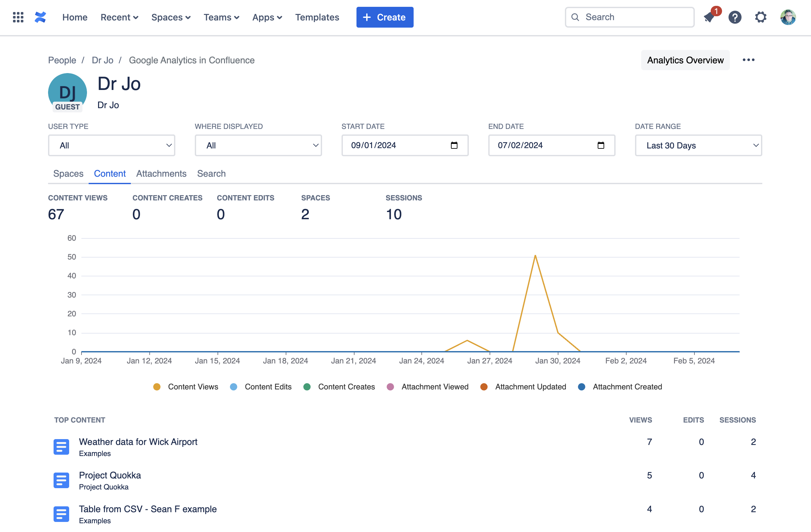
Task: Expand the Date Range dropdown
Action: pos(698,146)
